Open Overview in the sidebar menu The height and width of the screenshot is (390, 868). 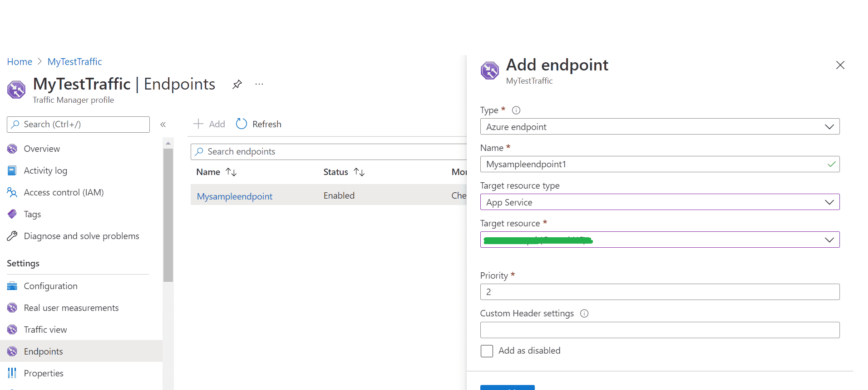point(42,149)
